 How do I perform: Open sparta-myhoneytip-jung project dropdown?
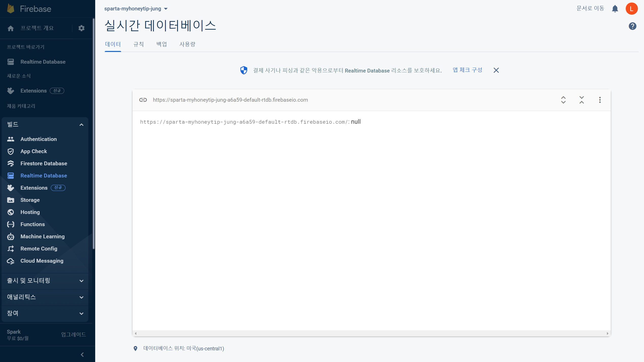(x=136, y=9)
